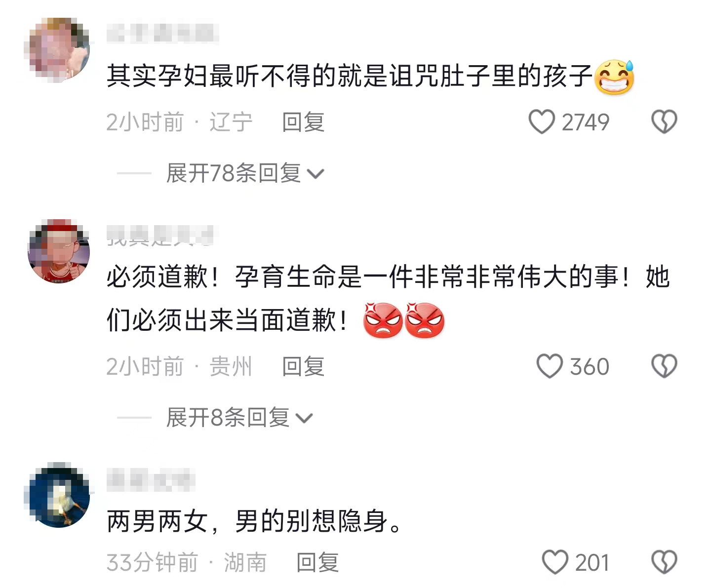Viewport: 711px width, 588px height.
Task: Tap the chevron next to 展开8条回复
Action: click(x=304, y=419)
